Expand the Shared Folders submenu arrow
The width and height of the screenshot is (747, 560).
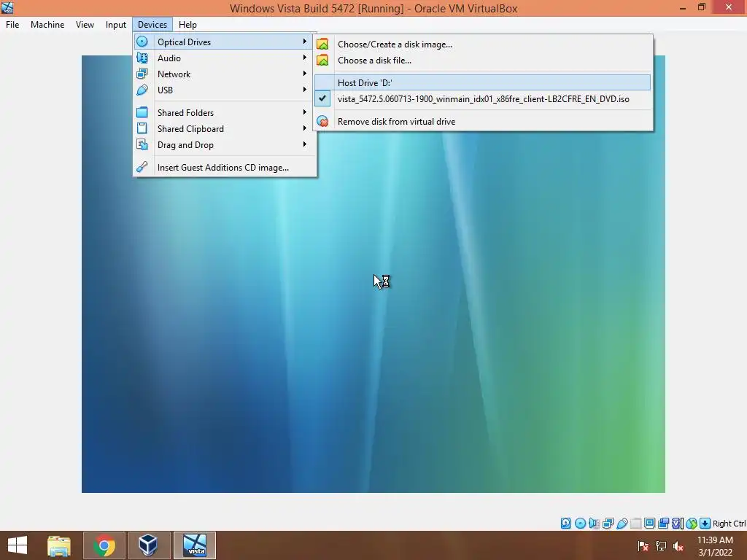(x=304, y=112)
